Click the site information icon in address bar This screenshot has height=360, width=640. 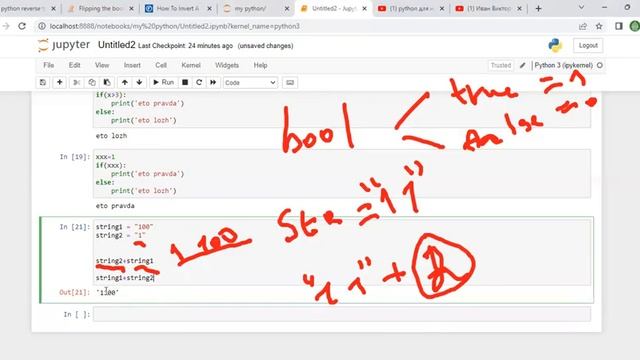(x=42, y=26)
